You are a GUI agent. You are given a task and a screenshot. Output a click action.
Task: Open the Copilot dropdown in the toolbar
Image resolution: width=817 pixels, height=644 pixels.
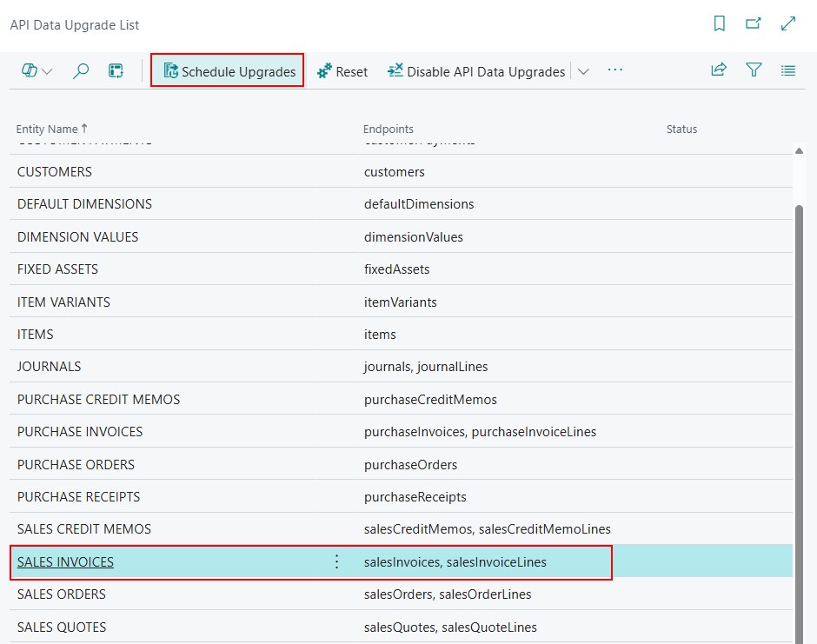[x=37, y=70]
